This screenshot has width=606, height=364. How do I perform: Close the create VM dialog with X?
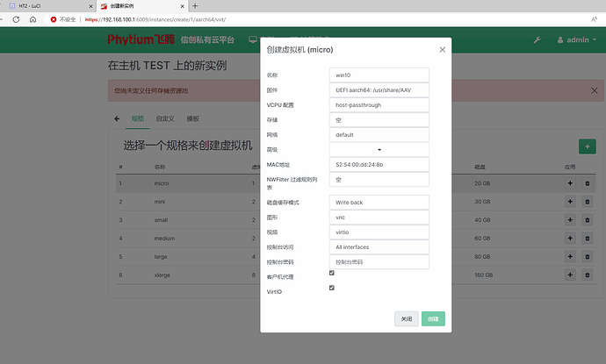click(442, 50)
